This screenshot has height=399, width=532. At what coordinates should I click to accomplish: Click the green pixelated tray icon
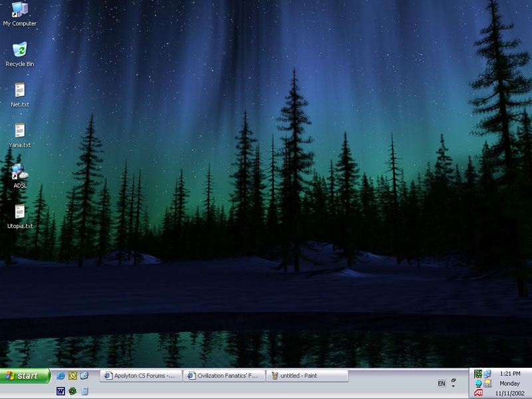click(x=478, y=374)
